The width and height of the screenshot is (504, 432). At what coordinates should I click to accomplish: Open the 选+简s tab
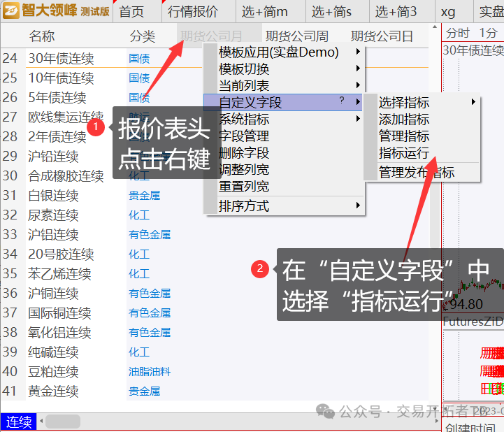click(331, 12)
